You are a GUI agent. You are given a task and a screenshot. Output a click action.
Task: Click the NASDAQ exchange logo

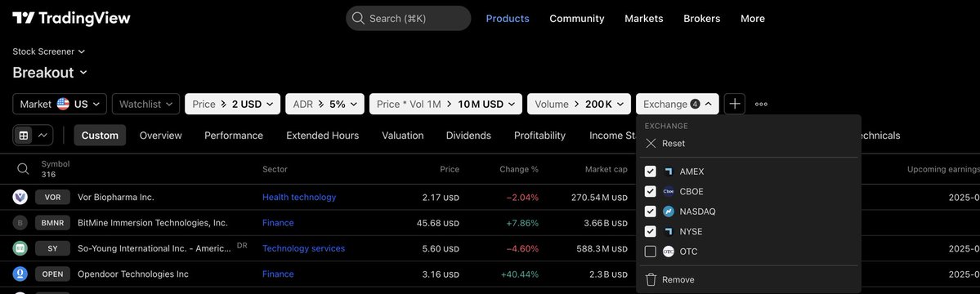[669, 212]
